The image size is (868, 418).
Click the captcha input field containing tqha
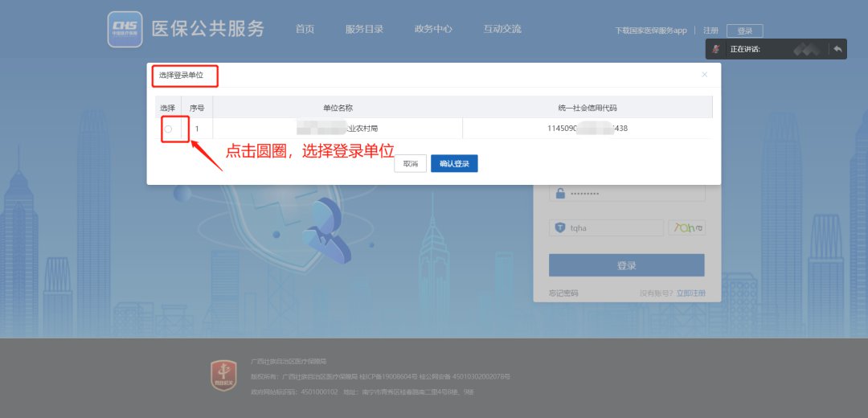612,228
